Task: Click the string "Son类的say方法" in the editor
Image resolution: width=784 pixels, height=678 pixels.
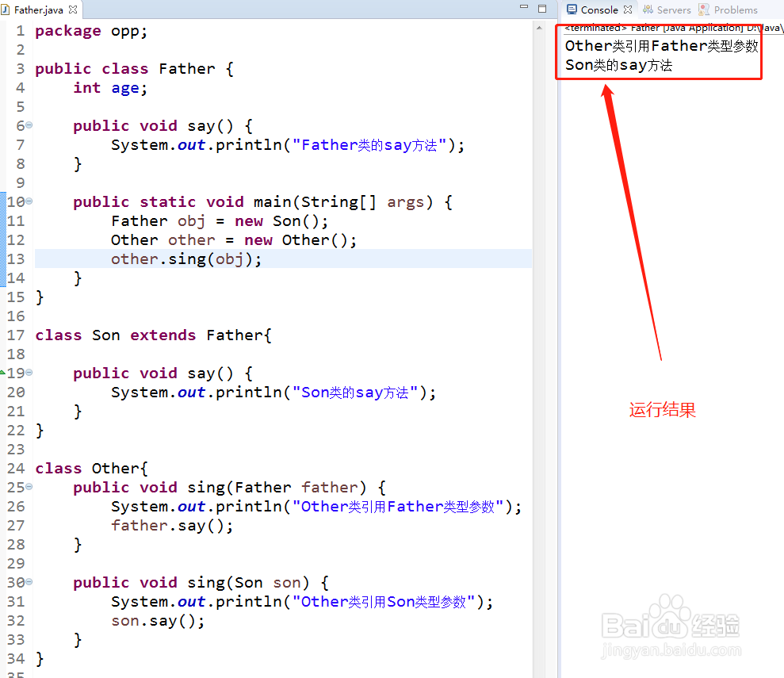Action: (x=355, y=393)
